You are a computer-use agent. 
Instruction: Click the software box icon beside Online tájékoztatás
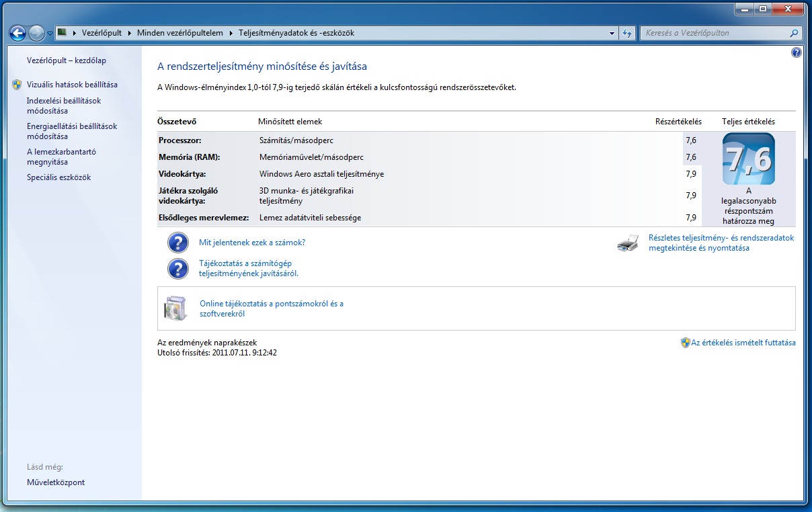pyautogui.click(x=175, y=308)
